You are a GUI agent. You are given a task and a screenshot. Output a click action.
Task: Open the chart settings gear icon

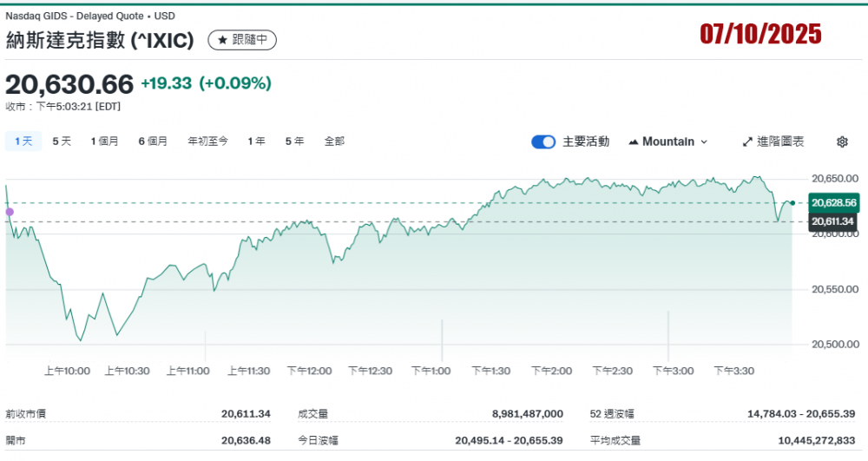pyautogui.click(x=841, y=142)
